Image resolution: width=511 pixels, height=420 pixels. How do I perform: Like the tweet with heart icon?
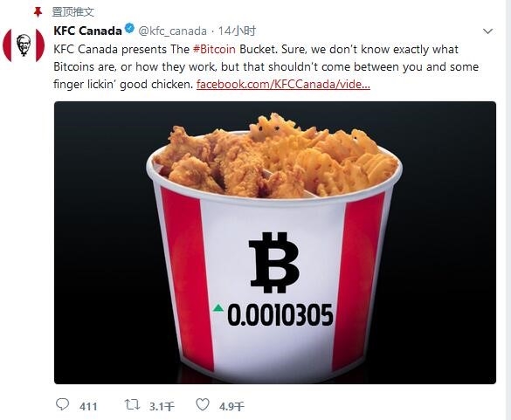(x=203, y=404)
